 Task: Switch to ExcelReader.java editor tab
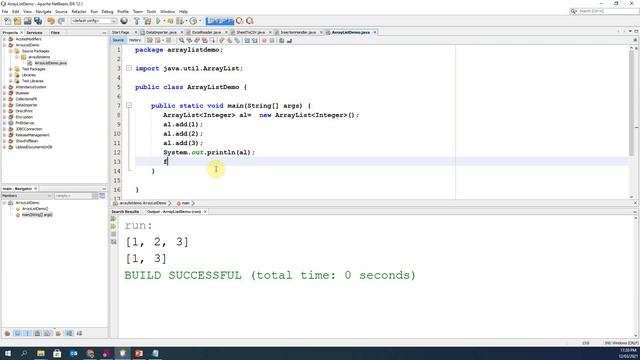(206, 32)
